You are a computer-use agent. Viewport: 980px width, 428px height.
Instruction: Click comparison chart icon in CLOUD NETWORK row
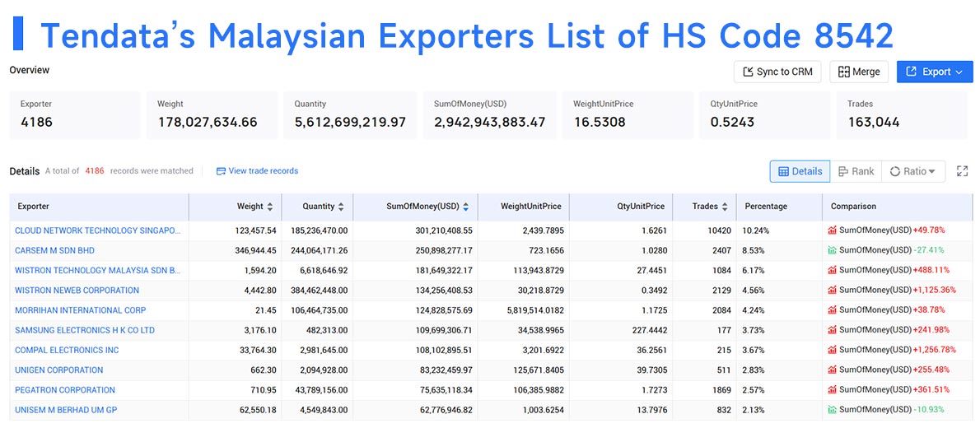point(832,230)
